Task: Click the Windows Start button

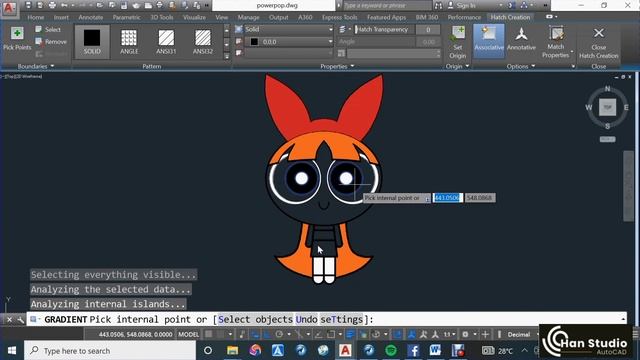Action: pos(11,351)
